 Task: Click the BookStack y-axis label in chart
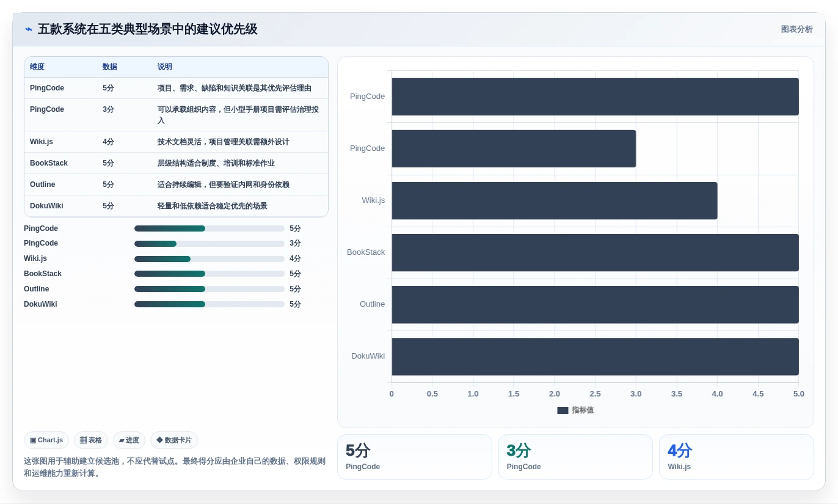(366, 252)
